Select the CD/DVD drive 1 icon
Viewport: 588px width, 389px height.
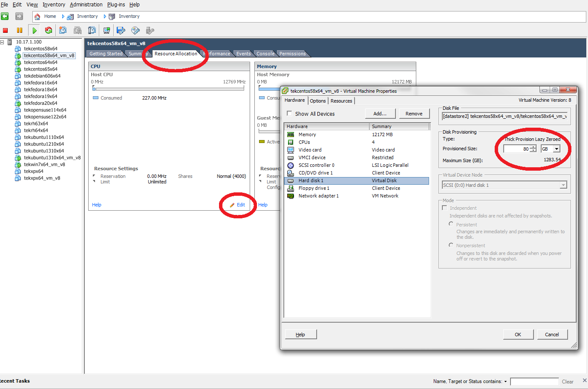click(291, 173)
